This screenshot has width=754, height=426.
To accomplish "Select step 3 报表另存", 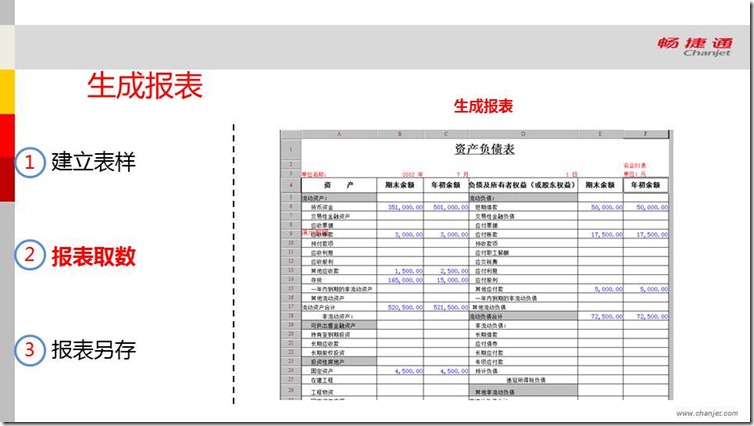I will click(x=93, y=350).
